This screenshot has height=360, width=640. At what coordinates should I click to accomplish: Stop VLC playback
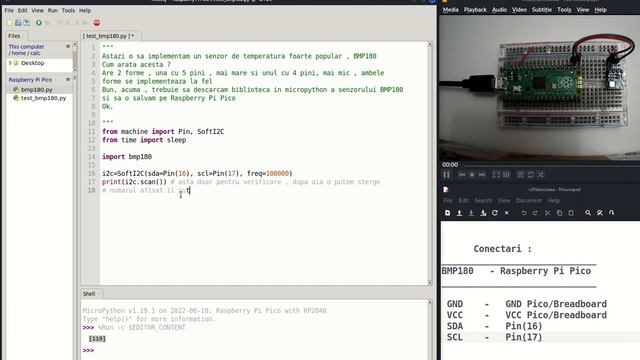[x=472, y=175]
